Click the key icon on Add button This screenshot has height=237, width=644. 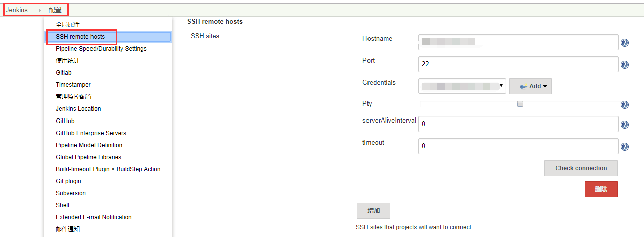click(x=523, y=86)
